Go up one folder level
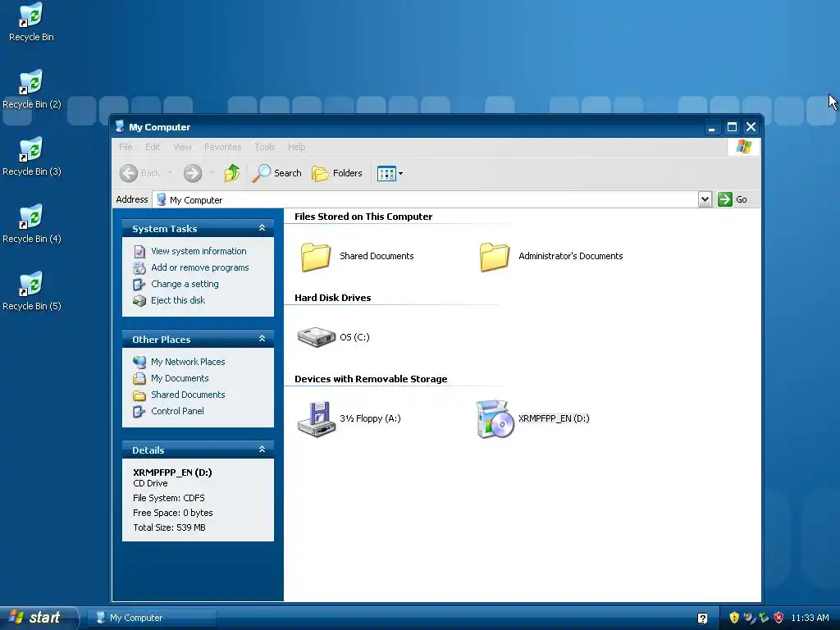 tap(232, 173)
